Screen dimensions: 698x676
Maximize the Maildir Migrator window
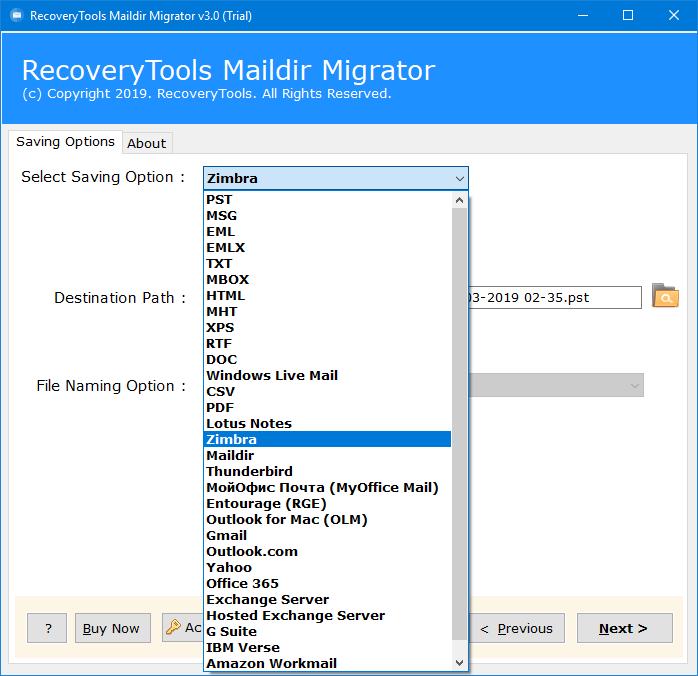tap(628, 16)
